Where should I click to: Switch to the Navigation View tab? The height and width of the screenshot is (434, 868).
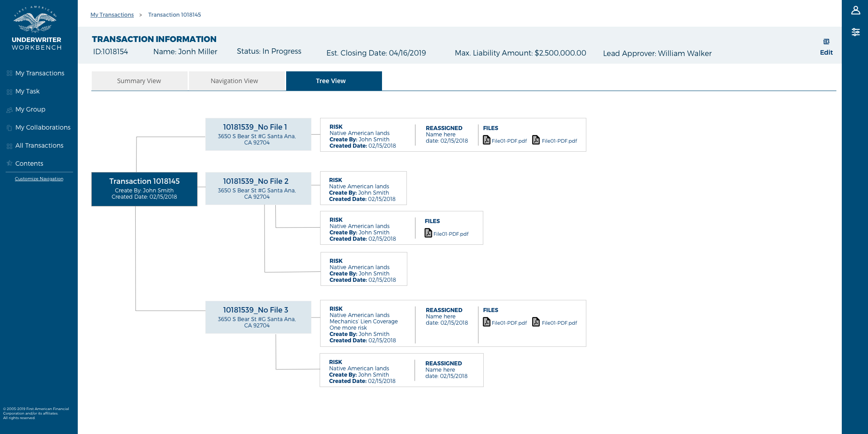coord(234,81)
